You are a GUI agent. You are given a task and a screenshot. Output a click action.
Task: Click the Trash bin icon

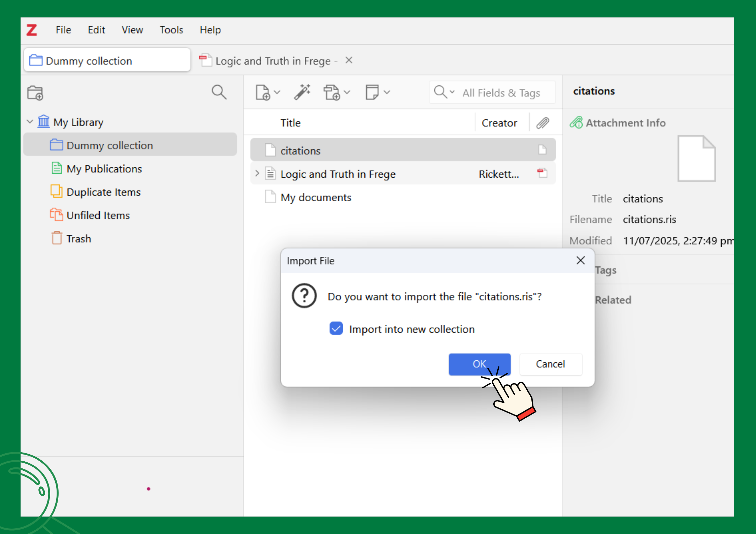(57, 238)
